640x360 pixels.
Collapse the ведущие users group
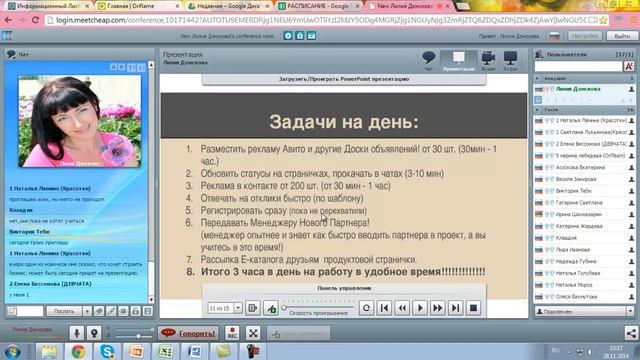tap(538, 78)
